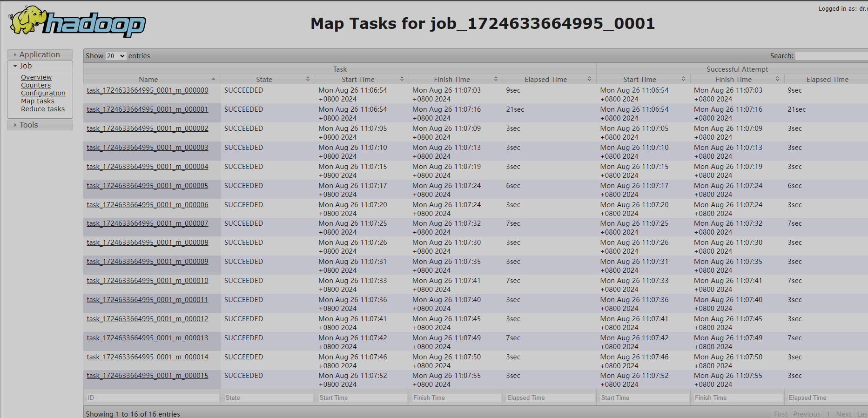Go to the First page button
Image resolution: width=868 pixels, height=418 pixels.
pyautogui.click(x=781, y=414)
